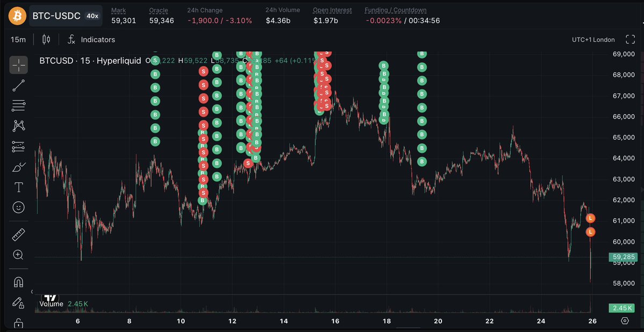Click the Mark price value 59,301
This screenshot has height=332, width=644.
(x=124, y=20)
